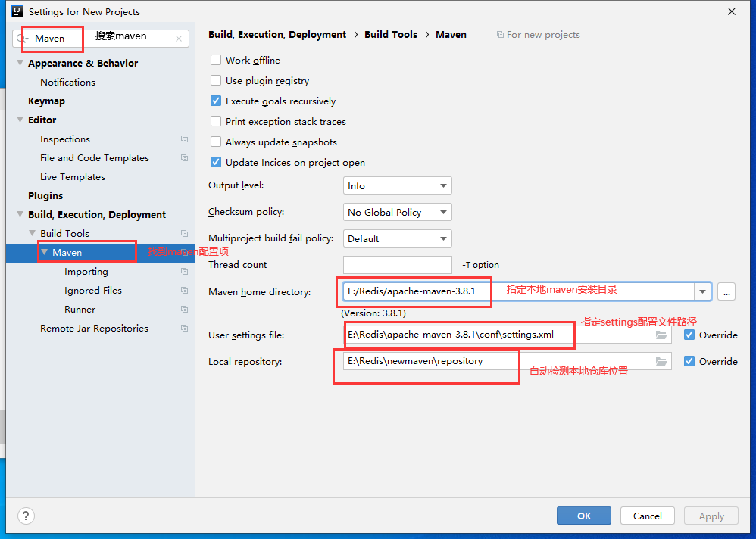Click the Local repository path field
Image resolution: width=756 pixels, height=539 pixels.
click(508, 361)
